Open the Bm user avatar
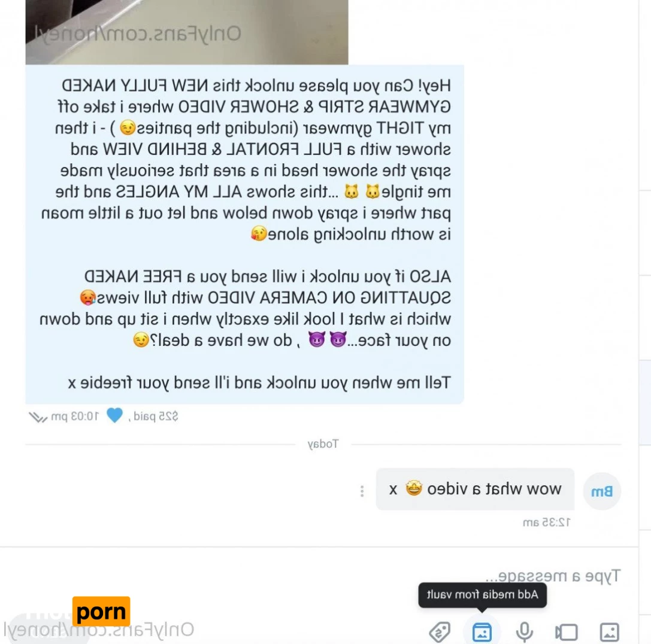651x644 pixels. pyautogui.click(x=602, y=491)
